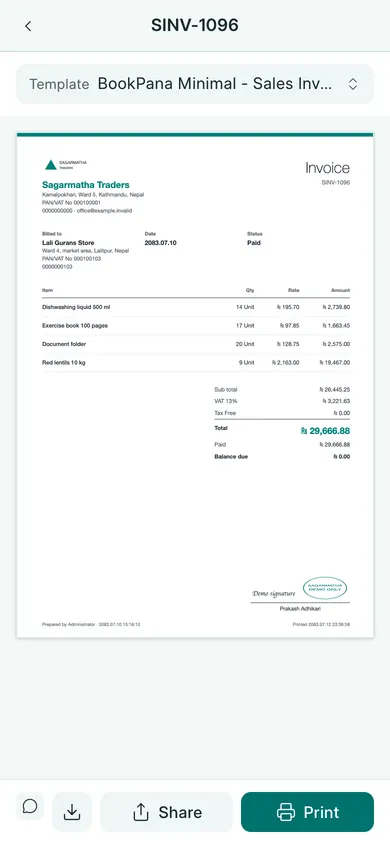This screenshot has height=844, width=390.
Task: Click the 'SINV-1096' page title
Action: click(195, 25)
